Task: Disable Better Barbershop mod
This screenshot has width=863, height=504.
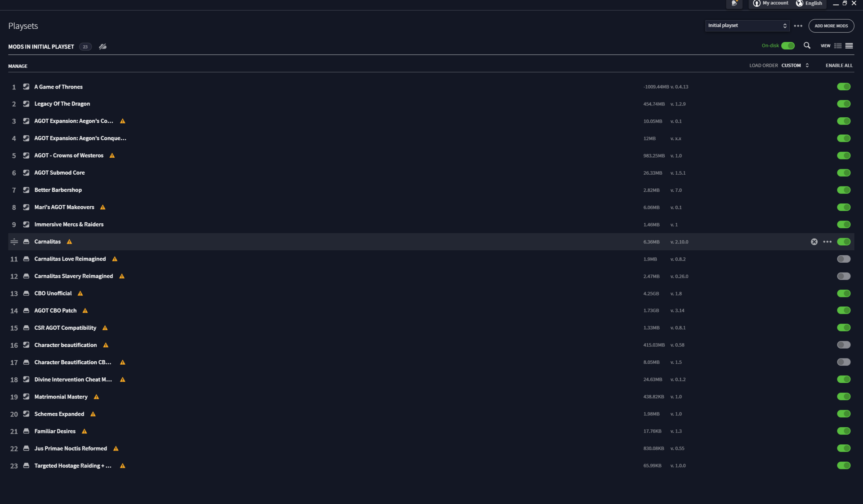Action: (844, 190)
